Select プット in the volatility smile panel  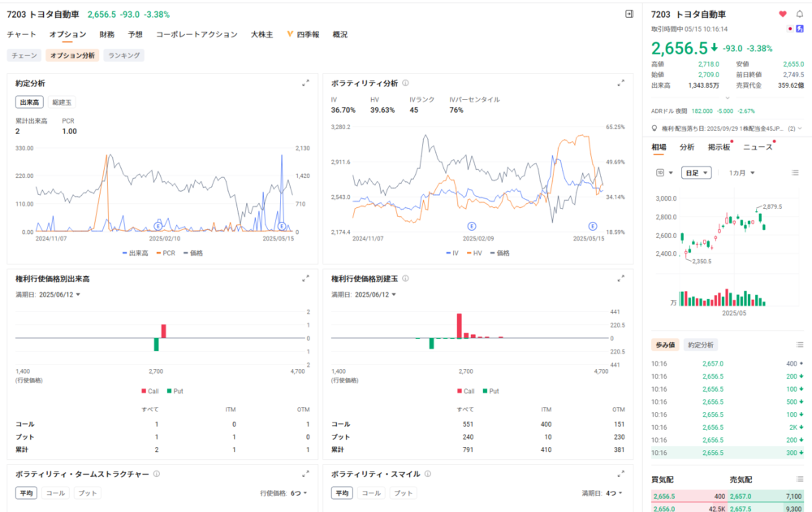pos(403,492)
